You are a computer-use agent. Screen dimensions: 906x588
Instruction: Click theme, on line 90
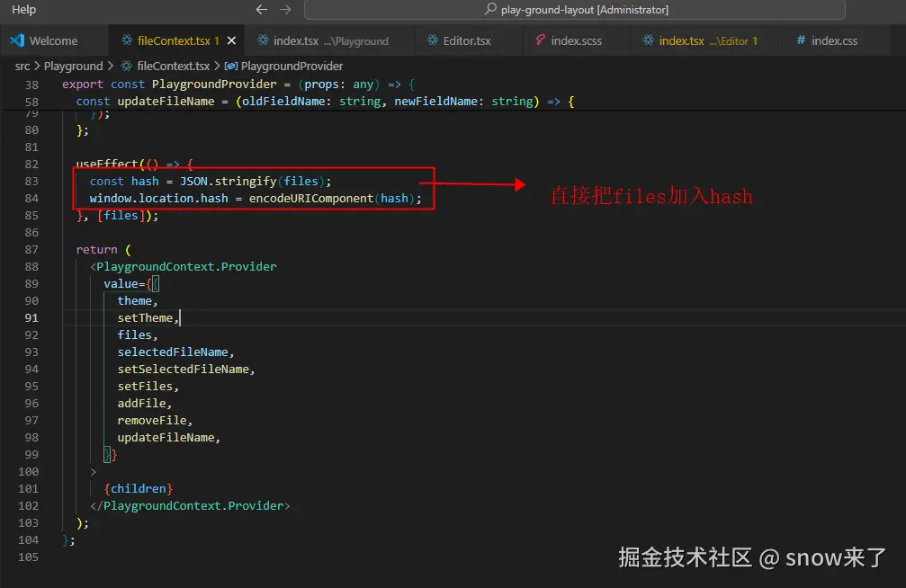pyautogui.click(x=138, y=301)
